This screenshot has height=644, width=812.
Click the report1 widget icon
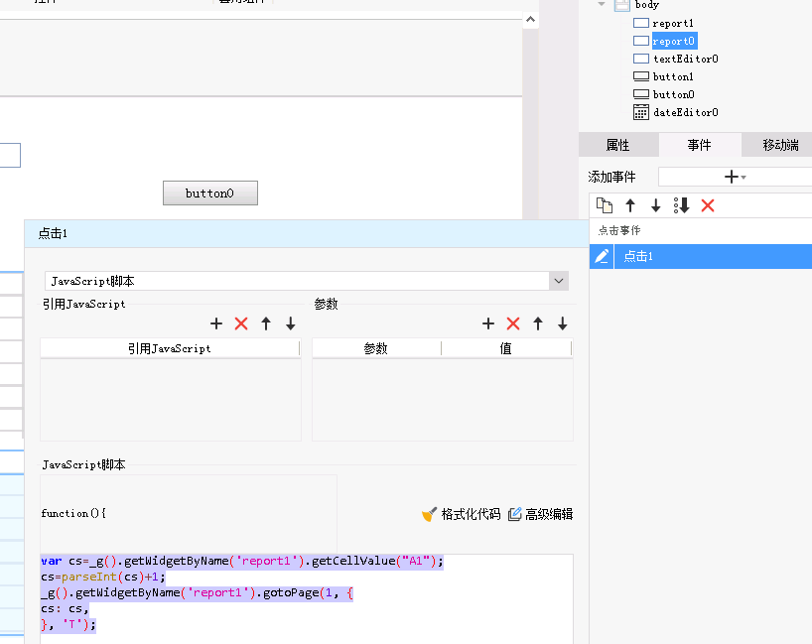pyautogui.click(x=641, y=23)
